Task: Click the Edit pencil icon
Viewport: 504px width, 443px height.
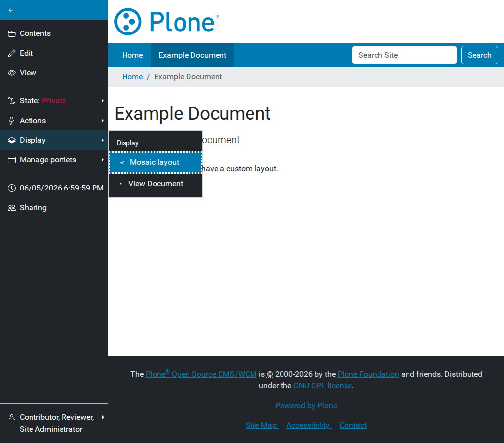Action: pyautogui.click(x=12, y=53)
